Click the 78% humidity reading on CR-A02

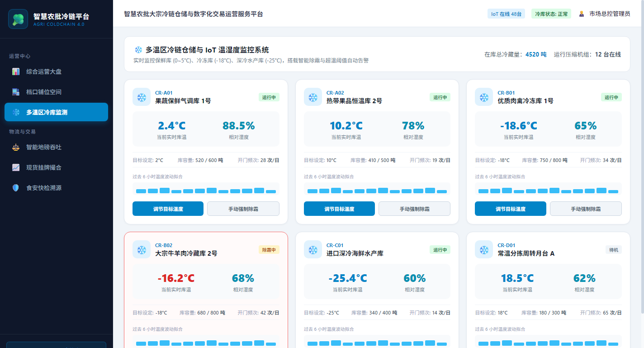pyautogui.click(x=413, y=126)
